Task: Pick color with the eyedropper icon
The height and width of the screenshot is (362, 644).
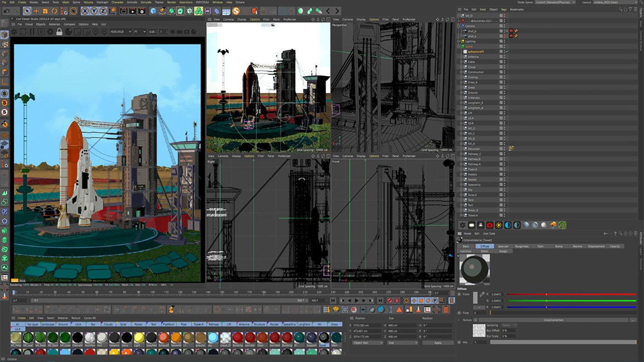Action: (482, 294)
